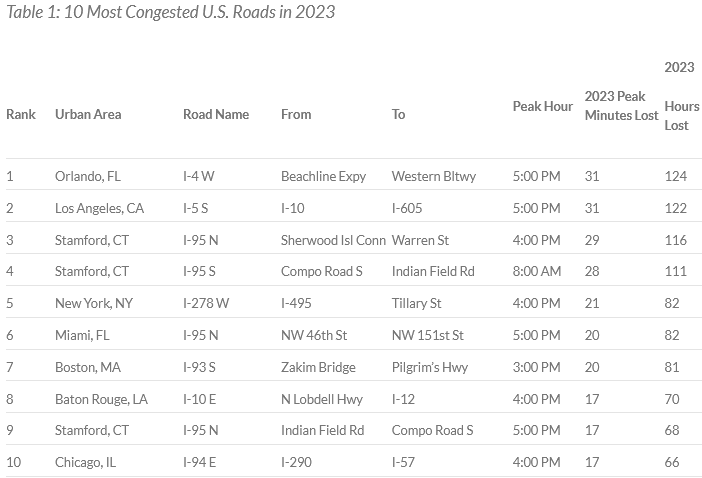Click the Rank column header
702x478 pixels.
click(21, 114)
